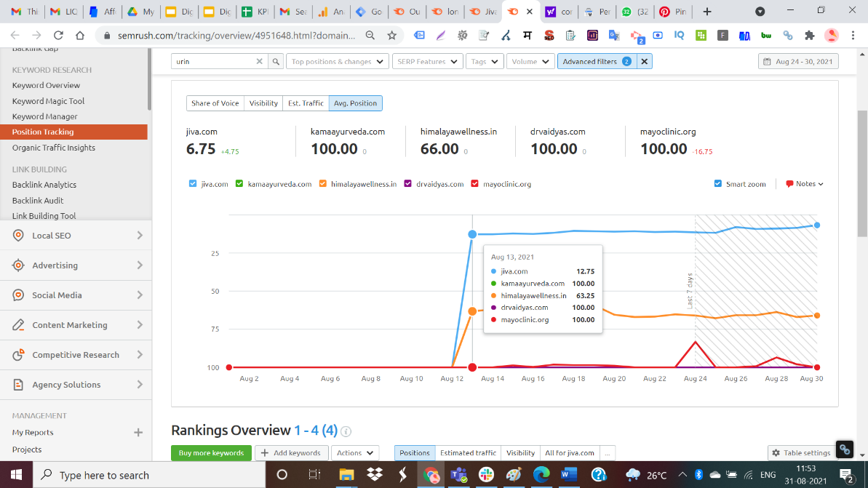Toggle the drvaidyas.com series checkbox
This screenshot has height=488, width=868.
click(408, 184)
